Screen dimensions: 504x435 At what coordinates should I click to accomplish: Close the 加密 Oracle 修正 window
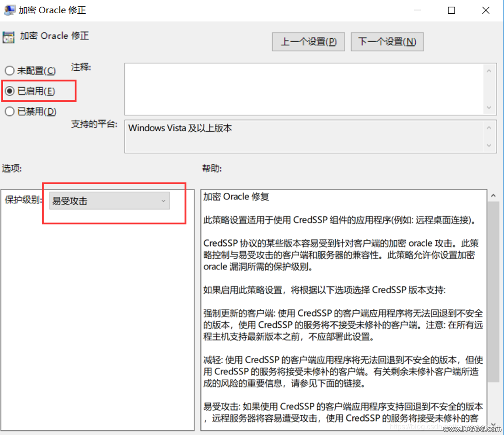pyautogui.click(x=486, y=10)
